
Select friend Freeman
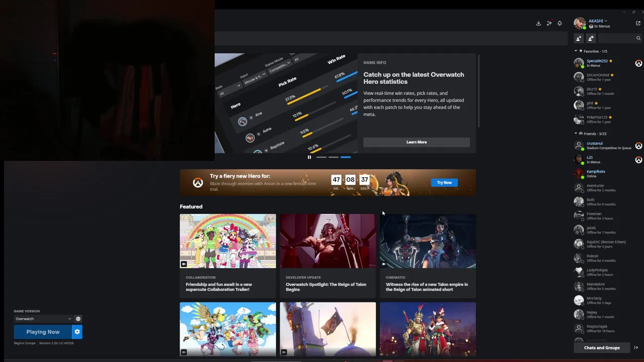(x=608, y=216)
